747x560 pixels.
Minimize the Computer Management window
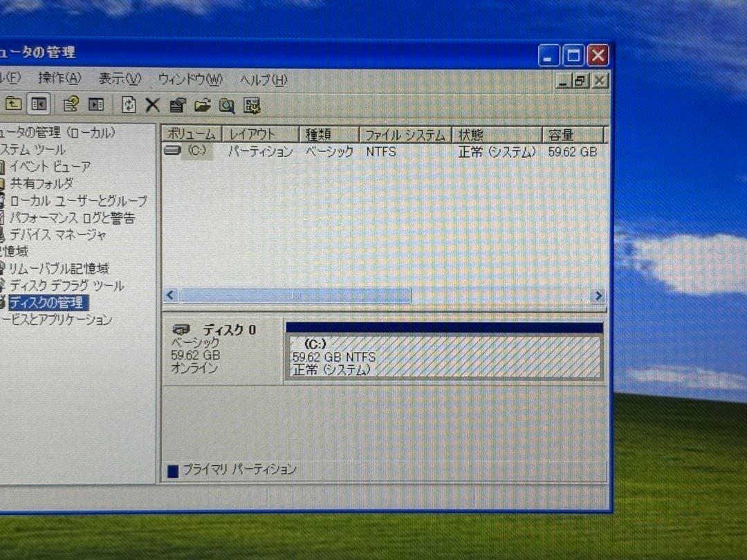coord(548,56)
